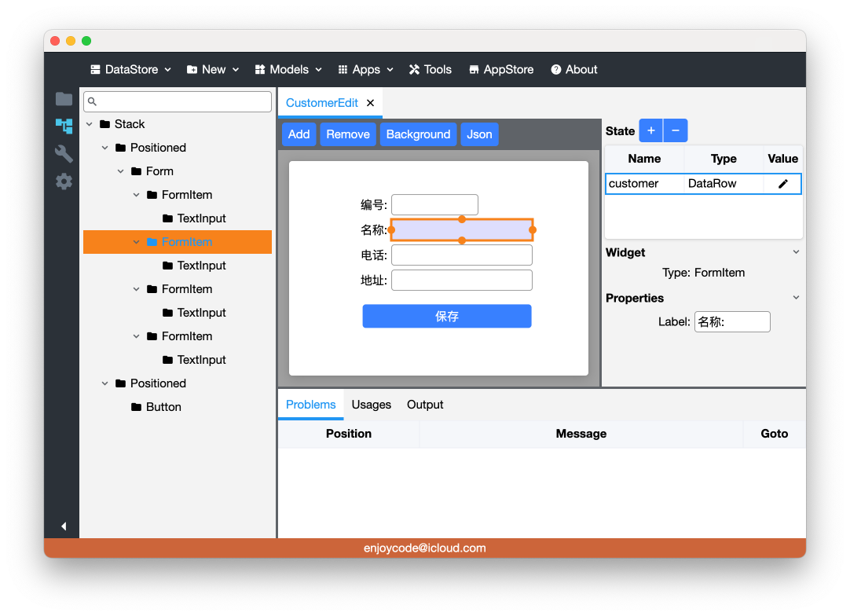Select the tree structure icon in sidebar

point(64,126)
